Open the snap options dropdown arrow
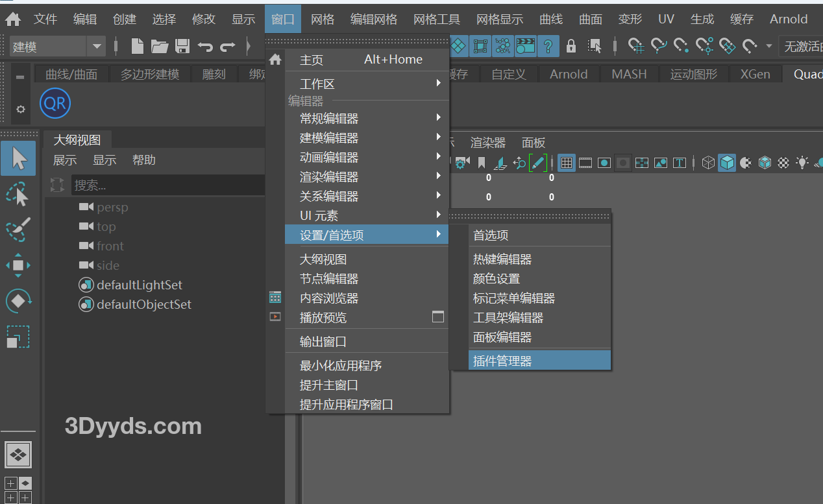Viewport: 823px width, 504px height. (769, 46)
